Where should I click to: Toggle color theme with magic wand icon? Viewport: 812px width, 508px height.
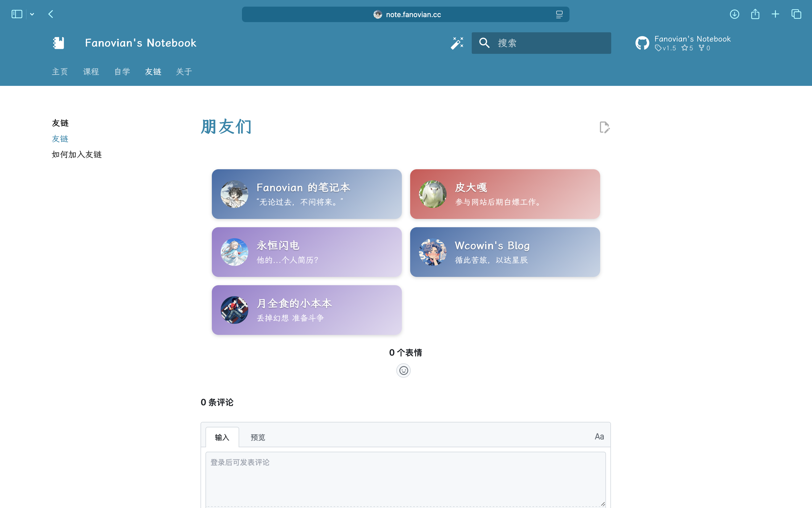click(x=457, y=43)
